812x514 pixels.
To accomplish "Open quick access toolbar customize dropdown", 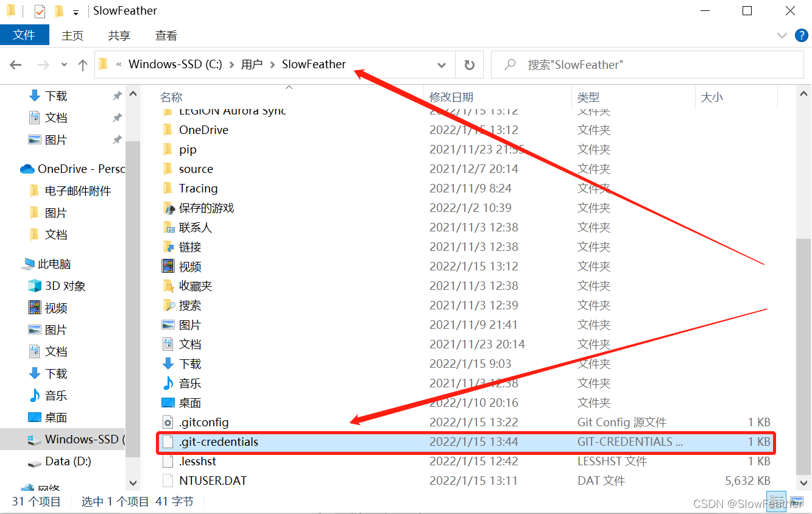I will point(76,12).
